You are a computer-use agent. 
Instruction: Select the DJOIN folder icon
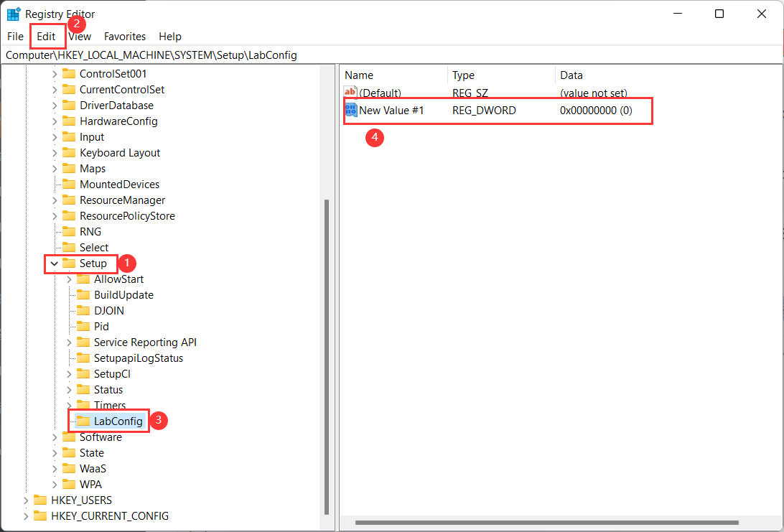tap(83, 310)
